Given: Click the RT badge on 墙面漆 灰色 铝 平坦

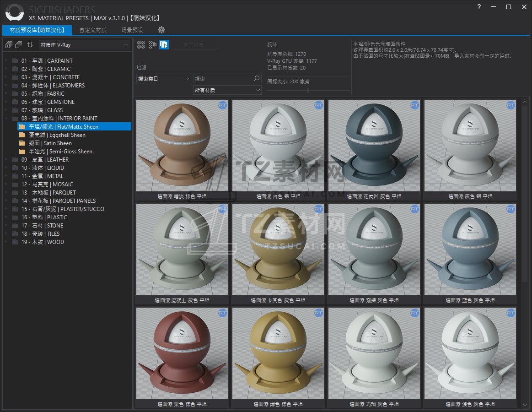Looking at the screenshot, I should pos(511,105).
